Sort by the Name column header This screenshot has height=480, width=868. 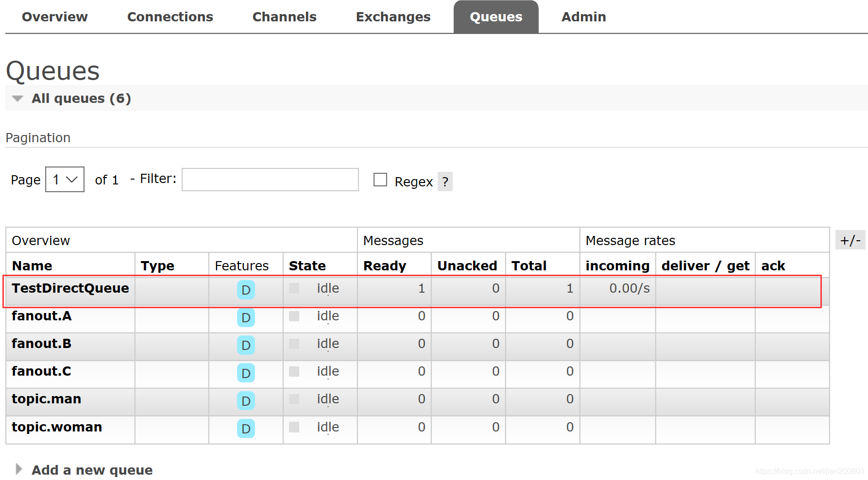(x=32, y=266)
